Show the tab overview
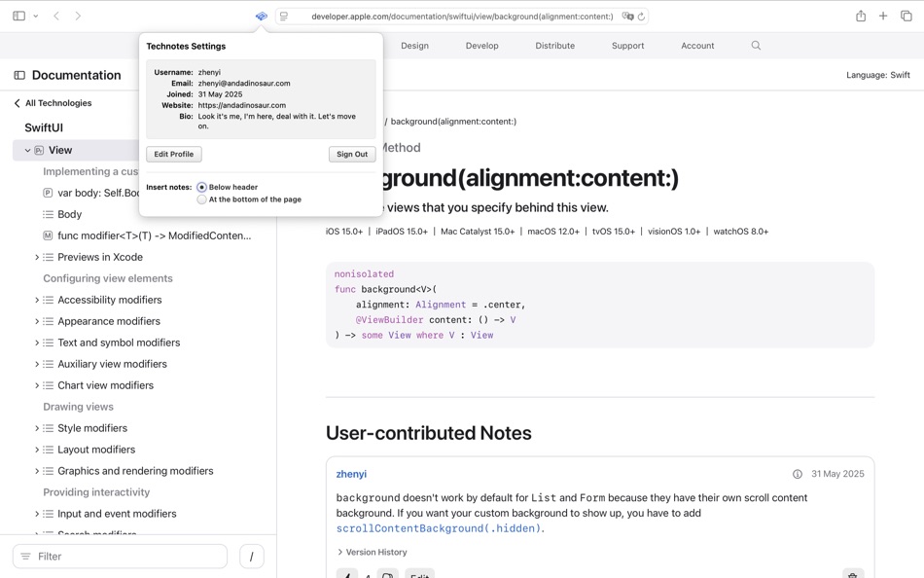Image resolution: width=924 pixels, height=578 pixels. [x=906, y=16]
